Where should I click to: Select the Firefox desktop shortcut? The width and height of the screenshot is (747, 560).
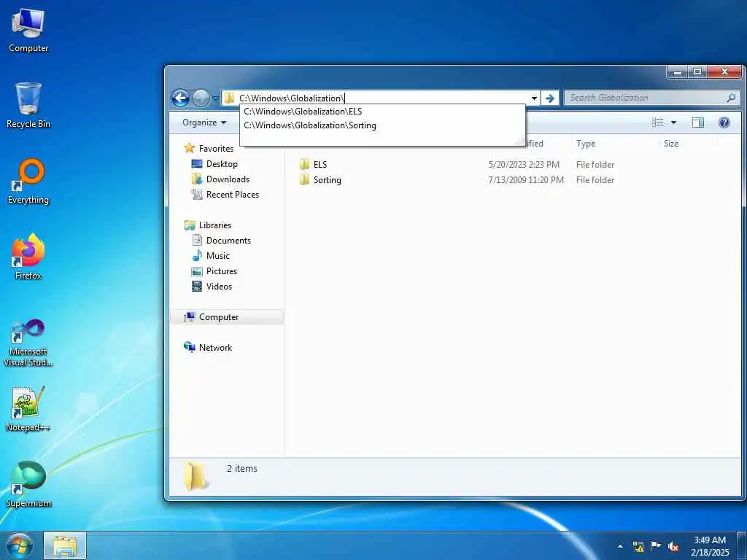click(28, 257)
